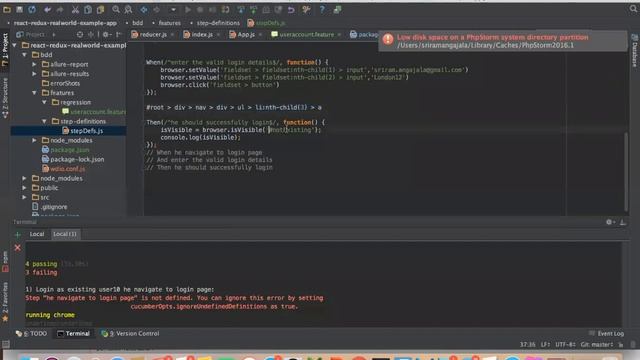Open the TODO tool window button
Screen dimensions: 640x360
pos(31,334)
